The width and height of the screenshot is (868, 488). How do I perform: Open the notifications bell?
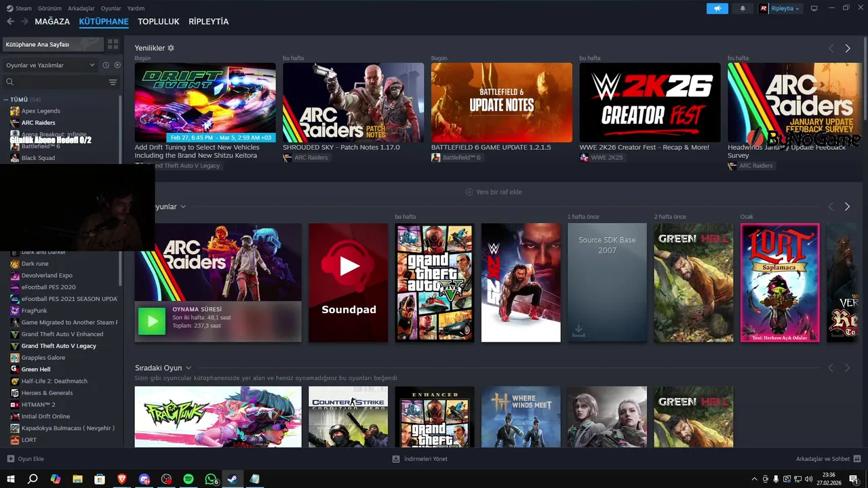[743, 8]
